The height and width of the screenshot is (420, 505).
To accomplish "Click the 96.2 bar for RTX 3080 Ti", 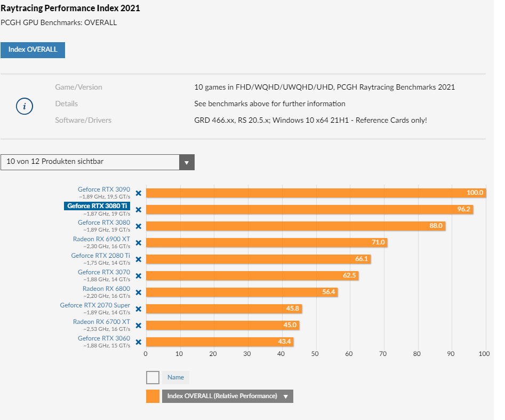I will [x=309, y=210].
